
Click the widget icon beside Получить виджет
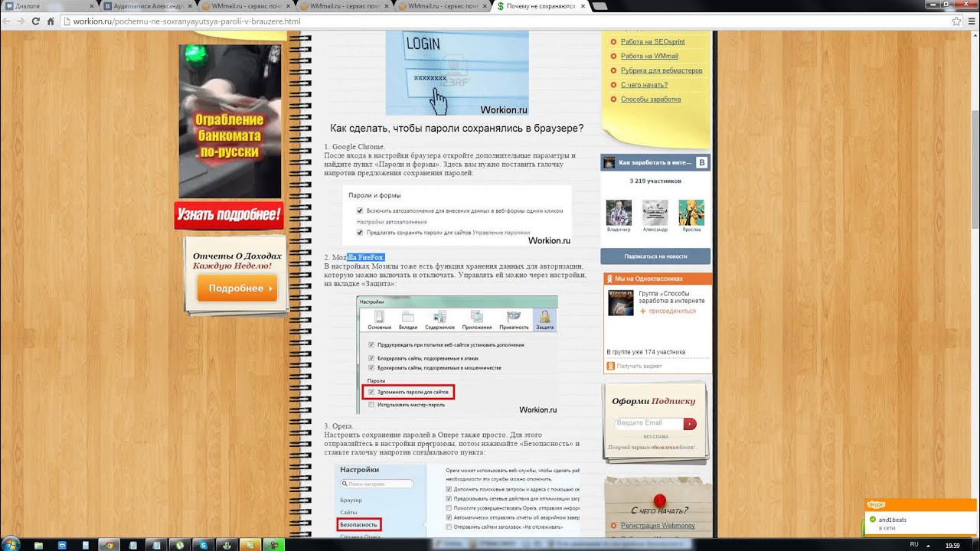(611, 367)
